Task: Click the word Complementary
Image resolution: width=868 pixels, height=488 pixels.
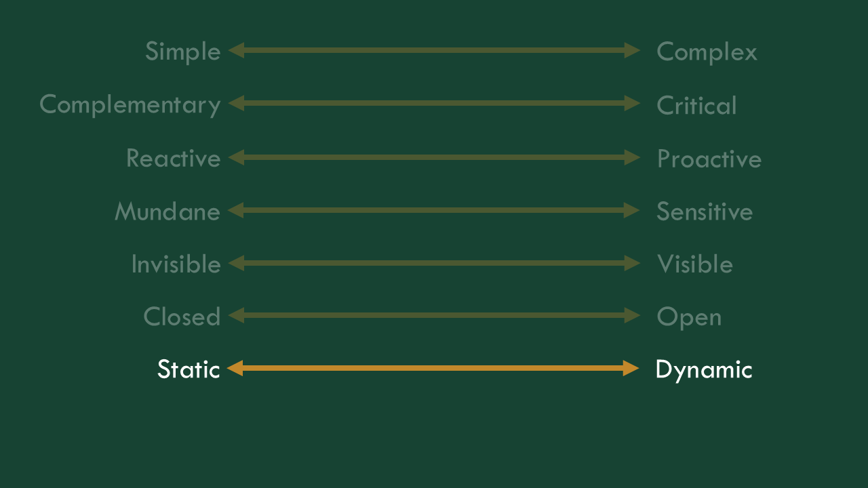Action: tap(130, 105)
